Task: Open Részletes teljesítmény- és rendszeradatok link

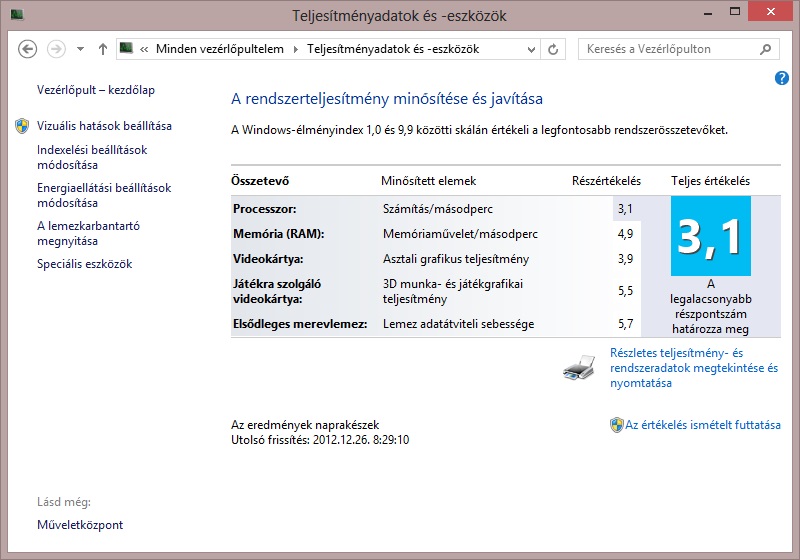Action: point(694,368)
